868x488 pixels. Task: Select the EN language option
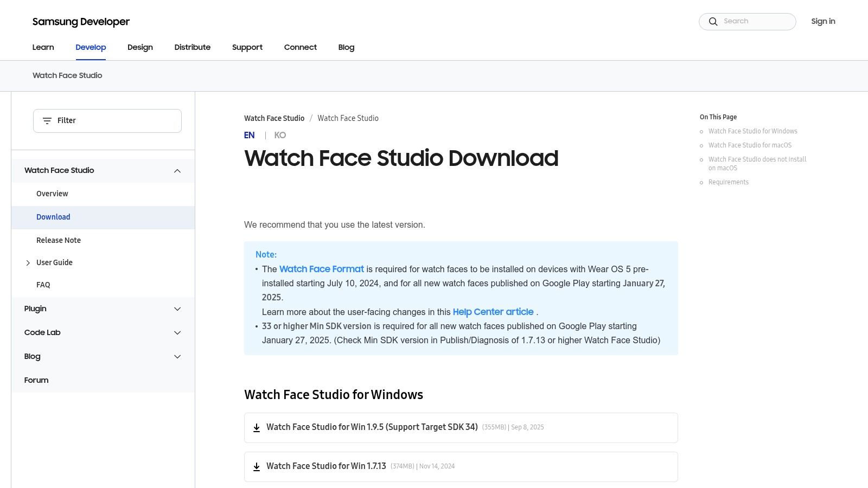pyautogui.click(x=249, y=135)
